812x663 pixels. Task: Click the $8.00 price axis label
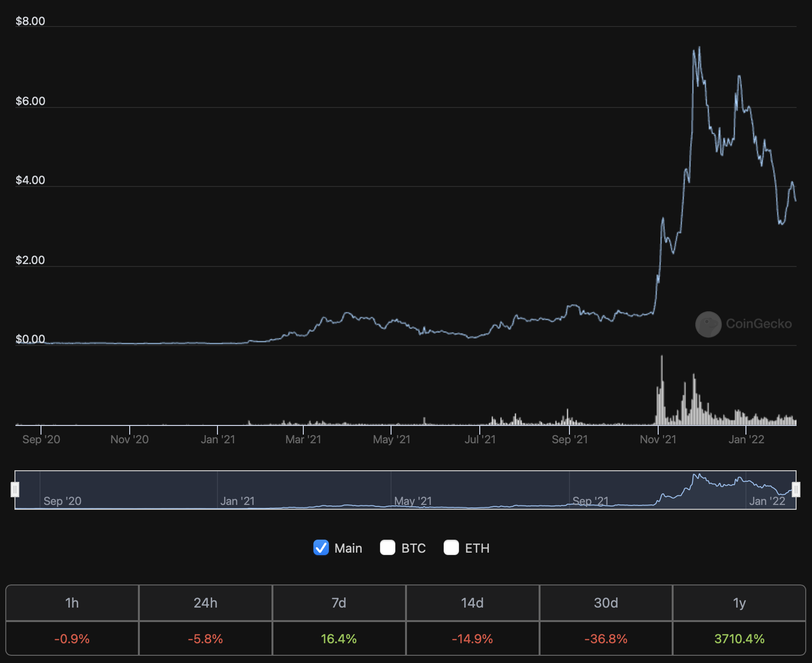[x=30, y=21]
